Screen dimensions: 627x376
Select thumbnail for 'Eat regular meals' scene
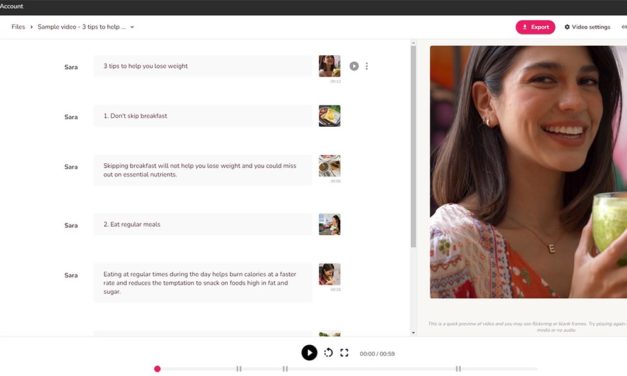coord(329,224)
